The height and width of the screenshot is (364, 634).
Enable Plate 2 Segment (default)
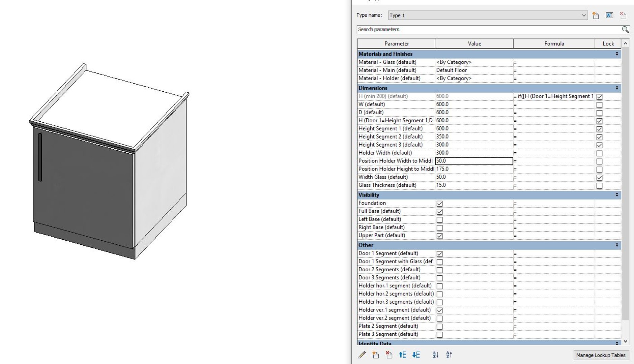pos(439,326)
